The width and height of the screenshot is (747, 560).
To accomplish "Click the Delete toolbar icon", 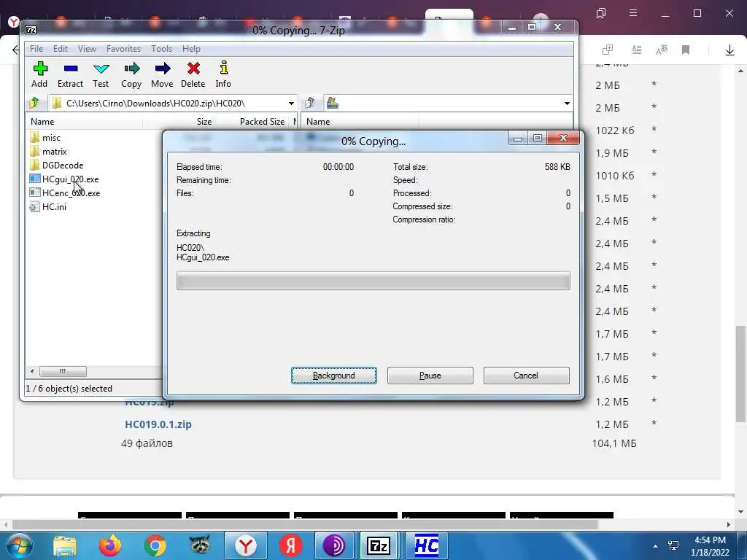I will pyautogui.click(x=193, y=74).
